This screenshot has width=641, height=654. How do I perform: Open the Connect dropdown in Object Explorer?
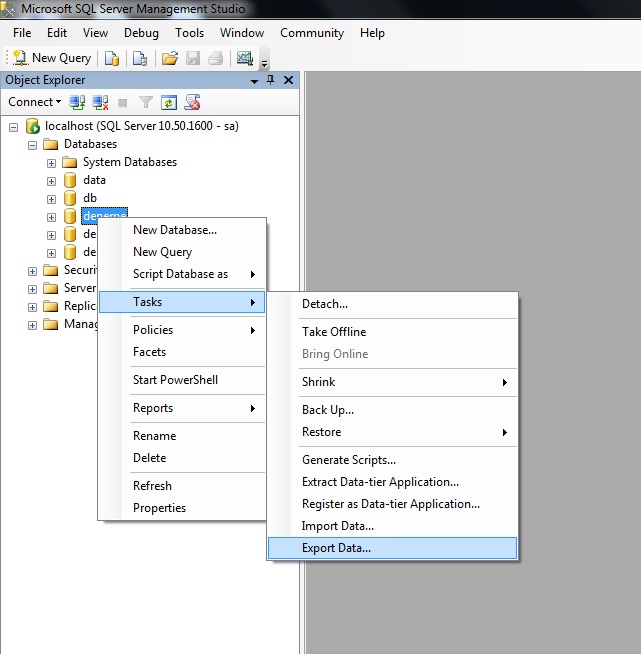pyautogui.click(x=35, y=102)
